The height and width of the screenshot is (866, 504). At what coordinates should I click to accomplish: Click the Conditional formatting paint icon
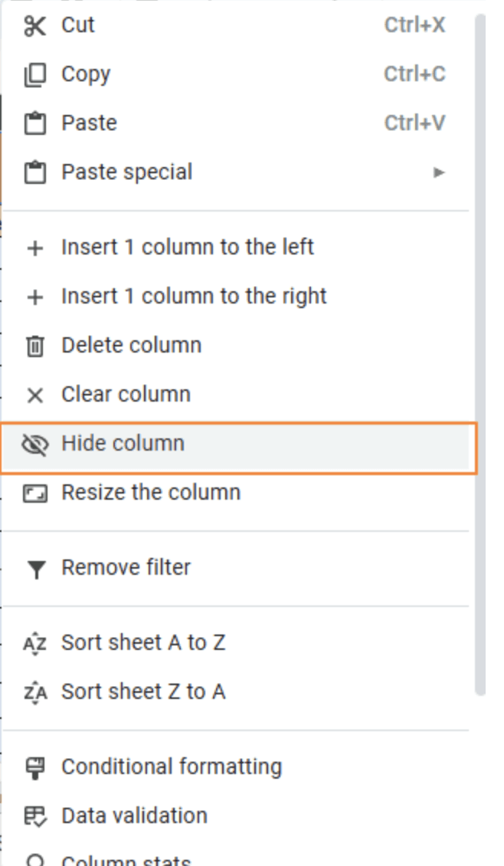pyautogui.click(x=35, y=768)
